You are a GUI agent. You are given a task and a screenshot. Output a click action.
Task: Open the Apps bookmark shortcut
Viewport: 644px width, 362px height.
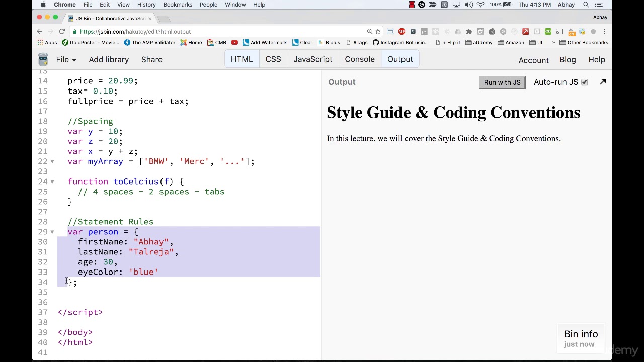click(x=46, y=43)
